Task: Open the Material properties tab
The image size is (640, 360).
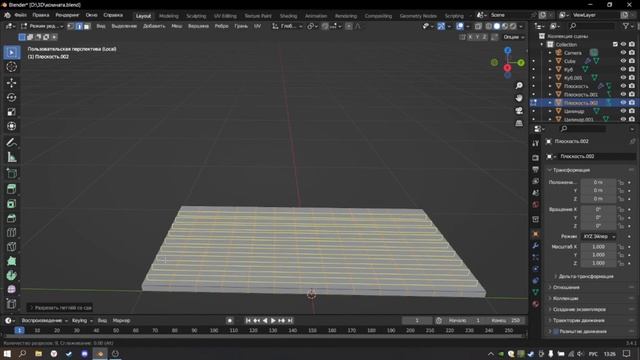Action: 536,304
